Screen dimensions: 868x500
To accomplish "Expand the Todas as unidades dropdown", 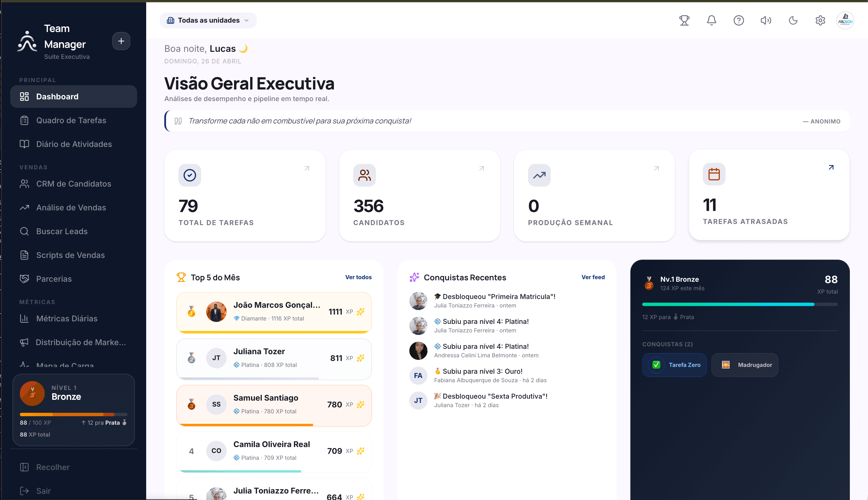I will coord(208,21).
